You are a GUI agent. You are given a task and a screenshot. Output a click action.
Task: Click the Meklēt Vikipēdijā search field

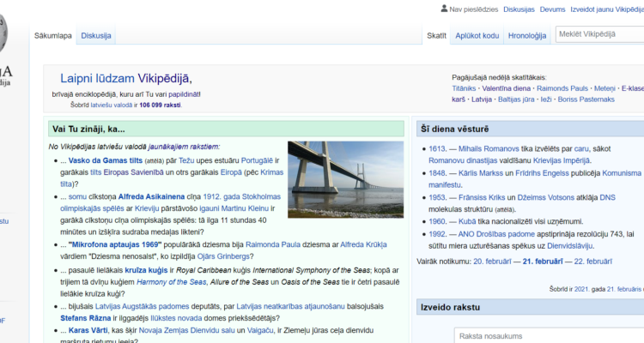[599, 34]
